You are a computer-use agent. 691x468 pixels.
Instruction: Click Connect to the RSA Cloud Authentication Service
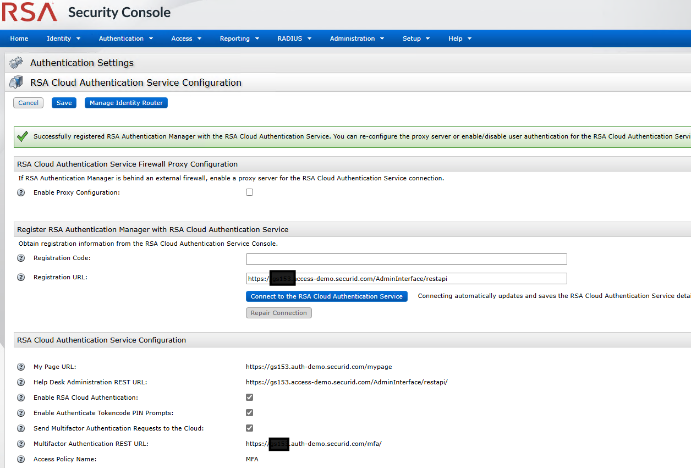[x=326, y=296]
